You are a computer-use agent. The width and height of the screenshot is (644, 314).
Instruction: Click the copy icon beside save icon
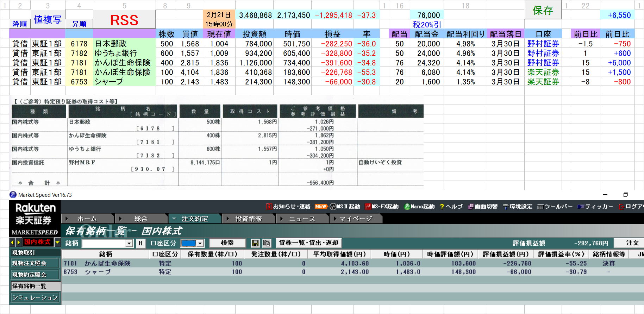(x=267, y=243)
